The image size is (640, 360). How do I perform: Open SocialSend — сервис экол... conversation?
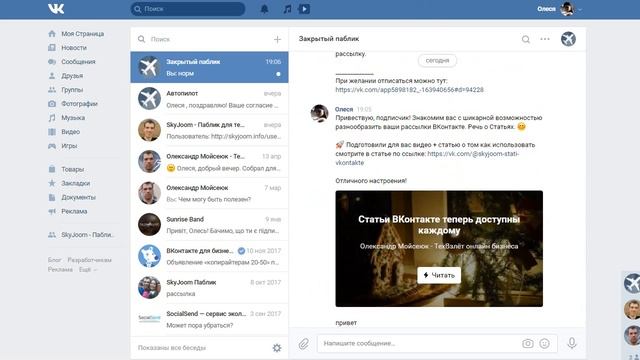coord(209,319)
